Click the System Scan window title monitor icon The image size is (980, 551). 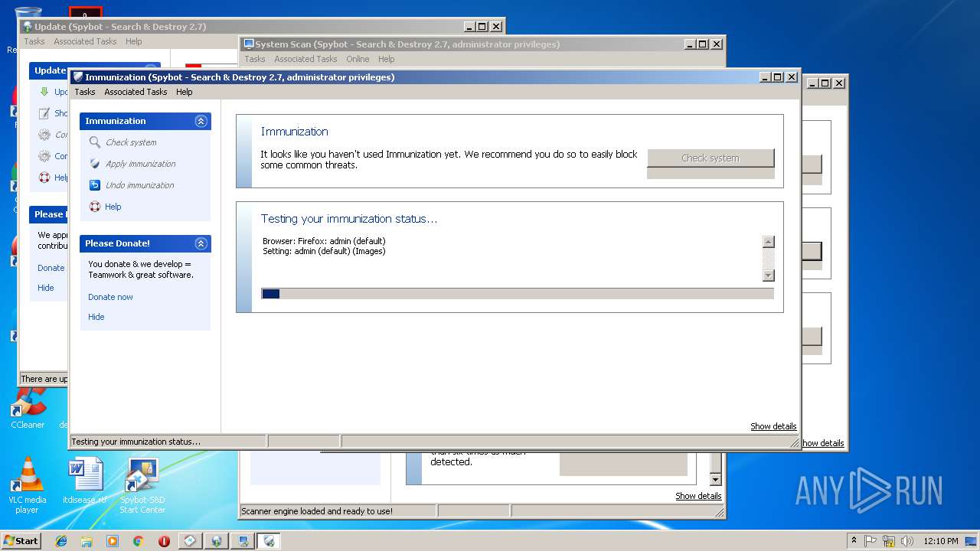pyautogui.click(x=249, y=44)
